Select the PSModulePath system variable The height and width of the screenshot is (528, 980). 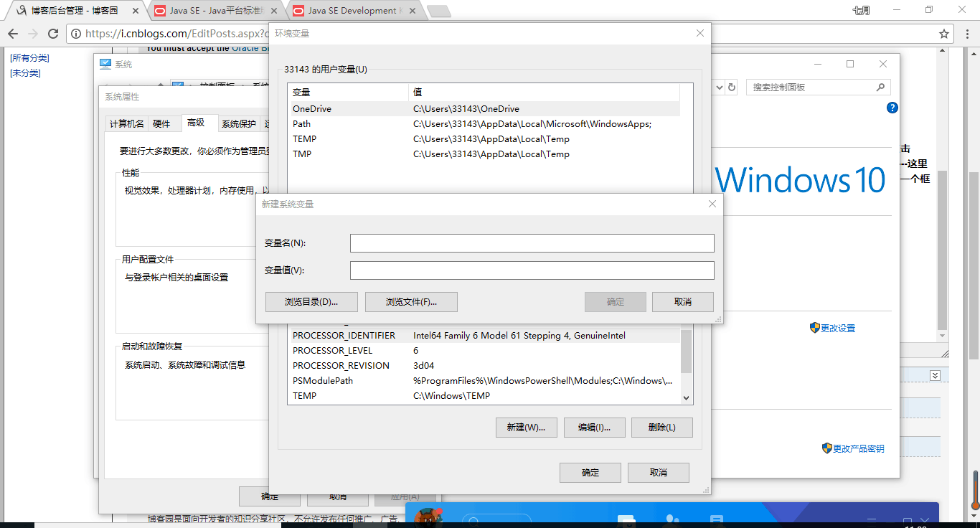click(x=484, y=381)
